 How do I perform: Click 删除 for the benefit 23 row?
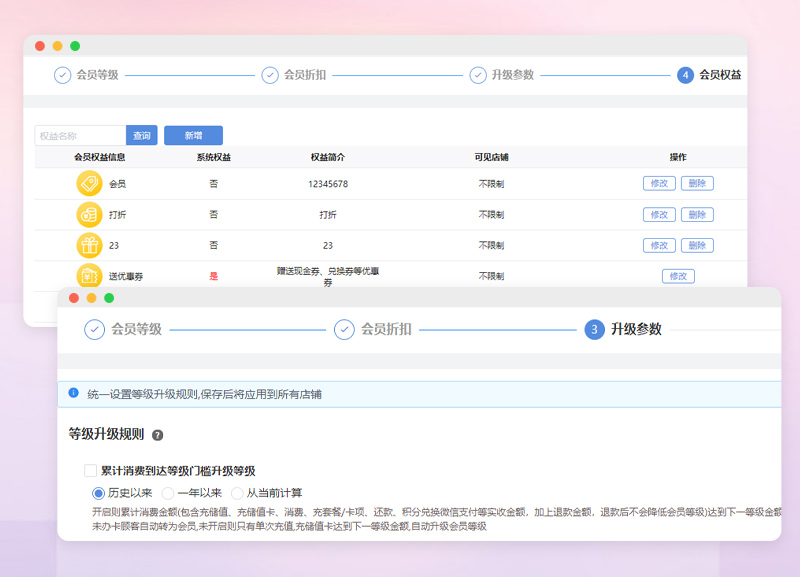point(697,245)
